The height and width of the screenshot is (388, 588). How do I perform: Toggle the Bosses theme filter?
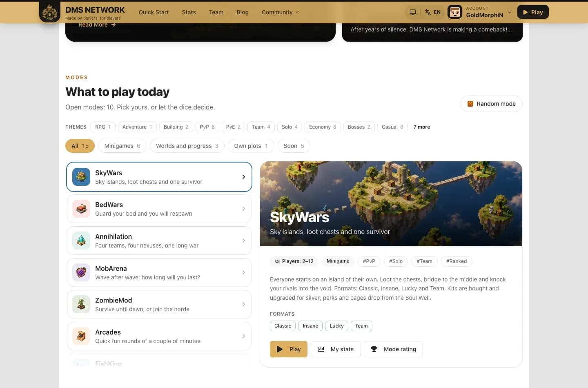359,127
